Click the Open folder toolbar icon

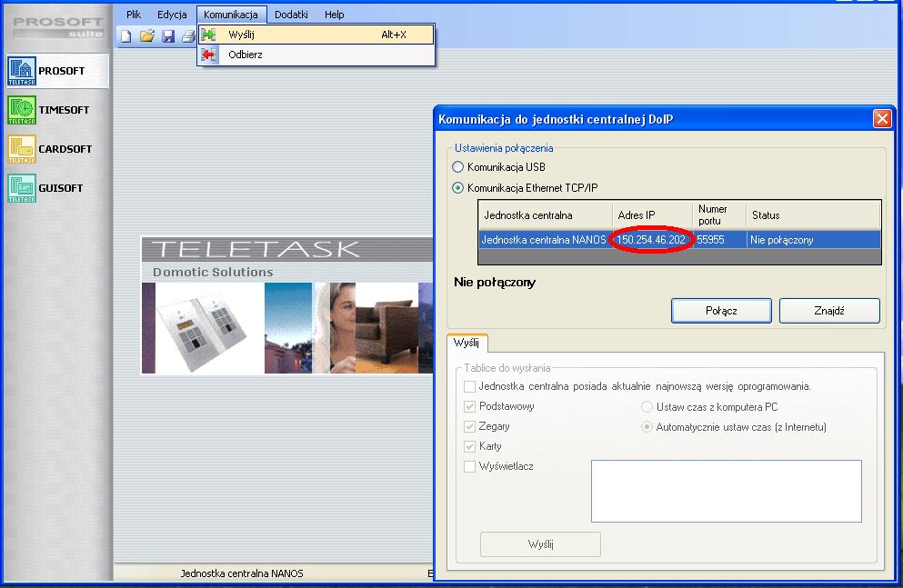(146, 36)
